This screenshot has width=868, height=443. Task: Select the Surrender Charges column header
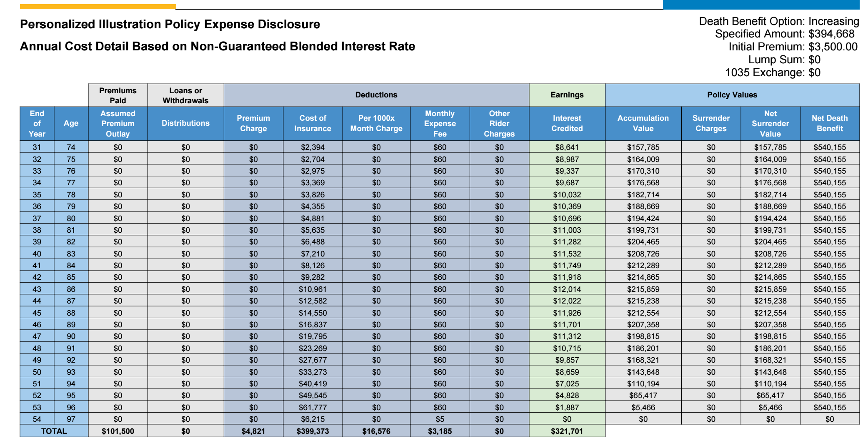click(x=710, y=123)
